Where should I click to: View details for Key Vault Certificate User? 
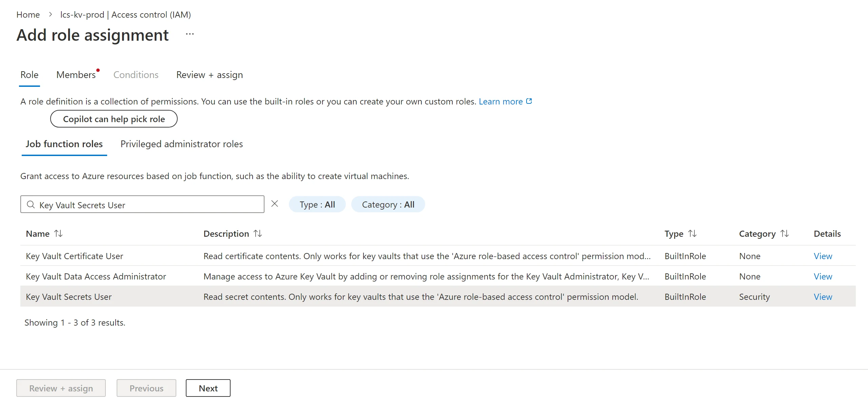click(823, 256)
